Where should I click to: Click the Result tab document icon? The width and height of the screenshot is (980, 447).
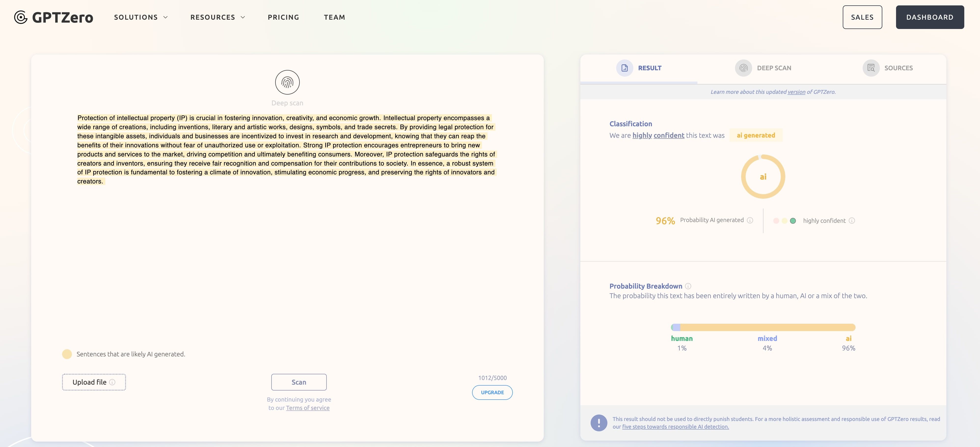(x=624, y=68)
